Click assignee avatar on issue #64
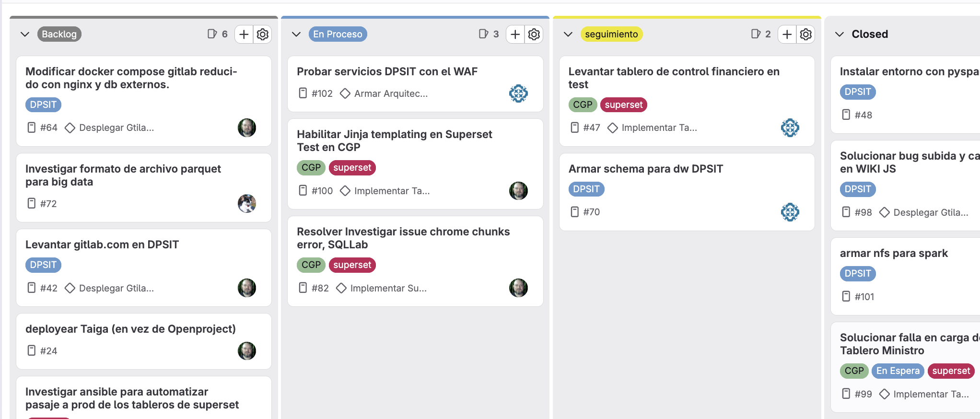The image size is (980, 419). [247, 128]
